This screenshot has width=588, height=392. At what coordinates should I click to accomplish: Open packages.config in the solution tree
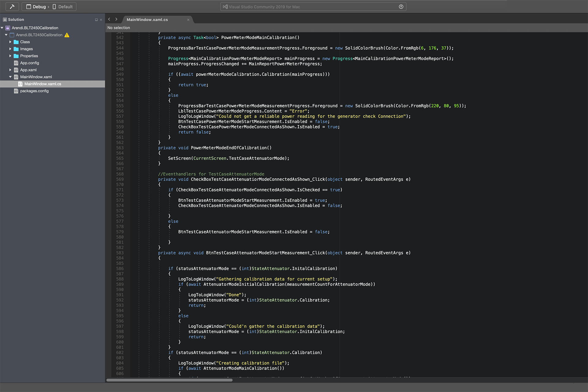pos(34,91)
